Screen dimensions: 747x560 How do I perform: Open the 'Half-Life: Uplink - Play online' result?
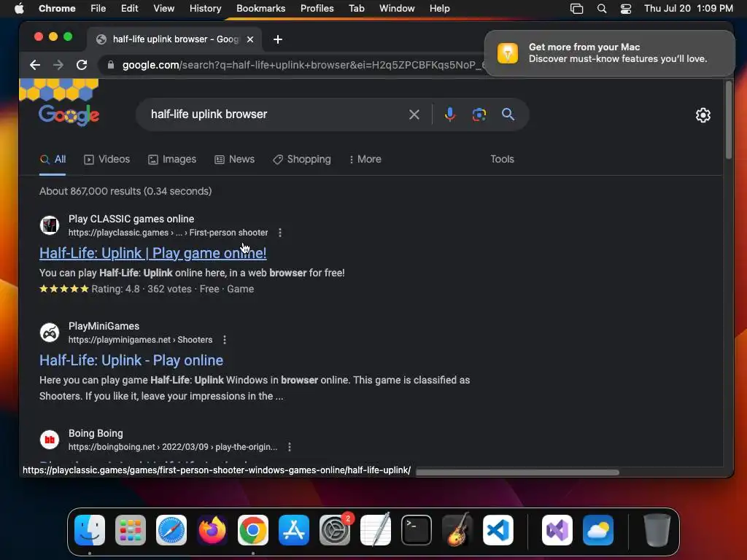pyautogui.click(x=131, y=360)
